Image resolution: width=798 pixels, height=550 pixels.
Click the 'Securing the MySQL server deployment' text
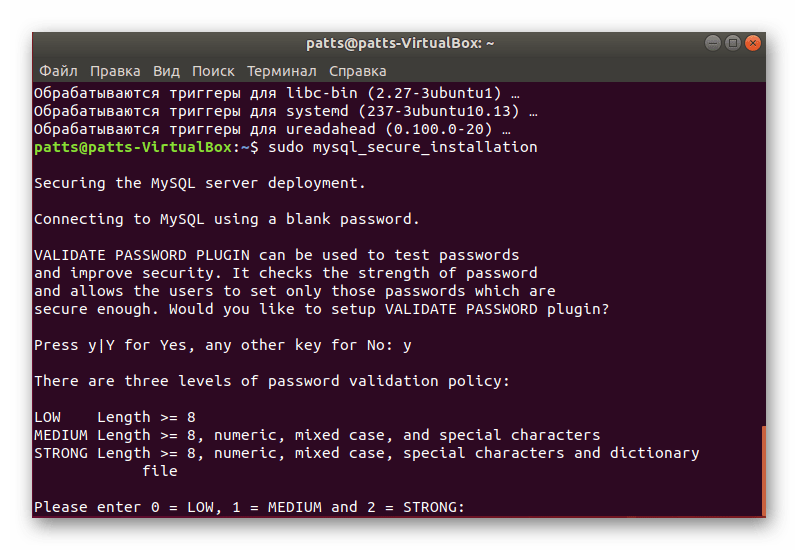[200, 183]
